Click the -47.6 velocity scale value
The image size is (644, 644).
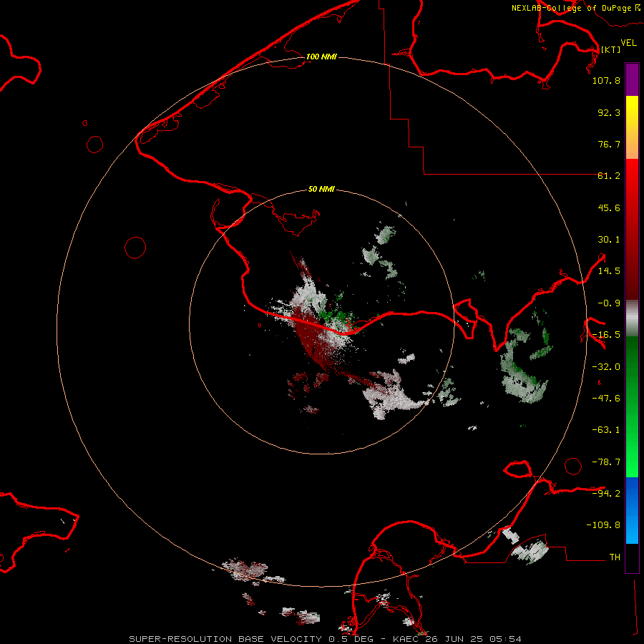tap(606, 399)
